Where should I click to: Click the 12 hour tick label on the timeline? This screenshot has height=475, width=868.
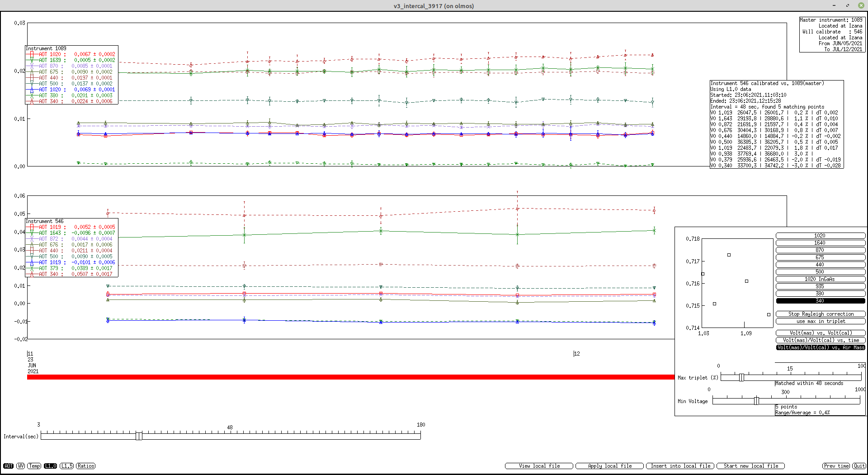pos(577,354)
